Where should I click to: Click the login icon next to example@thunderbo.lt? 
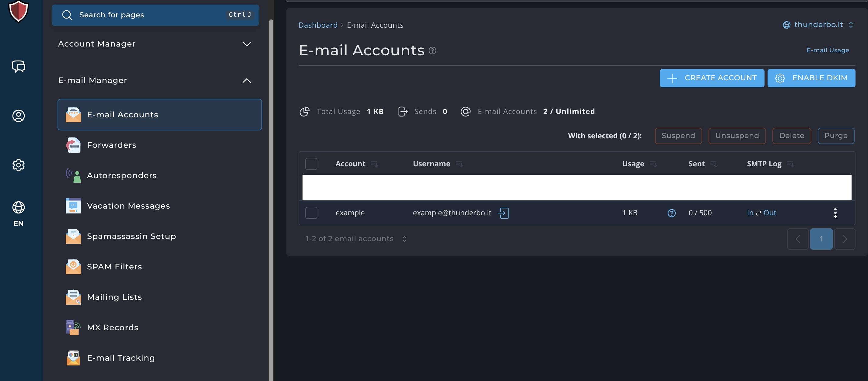503,213
